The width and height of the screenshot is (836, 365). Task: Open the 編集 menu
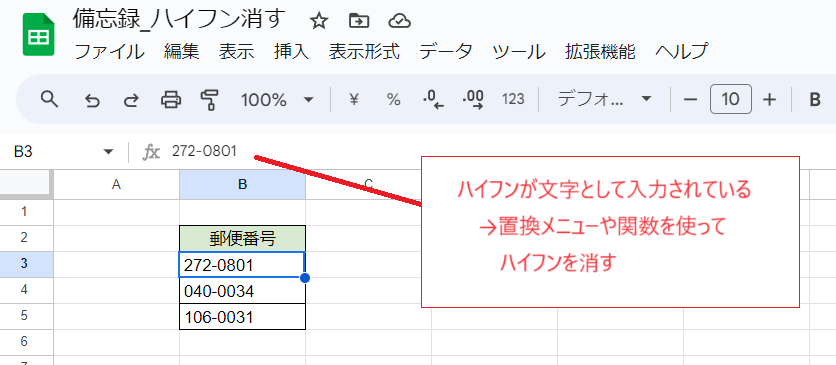tap(181, 52)
